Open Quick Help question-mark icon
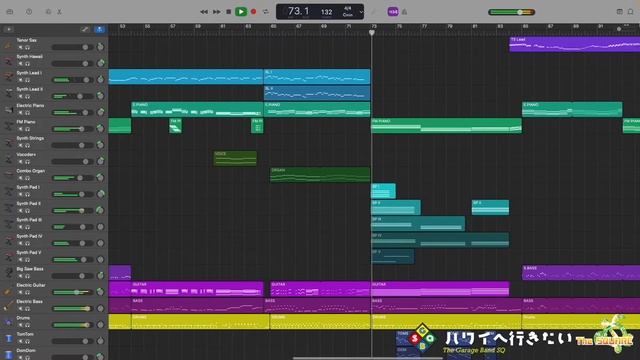Viewport: 640px width, 360px height. 29,12
